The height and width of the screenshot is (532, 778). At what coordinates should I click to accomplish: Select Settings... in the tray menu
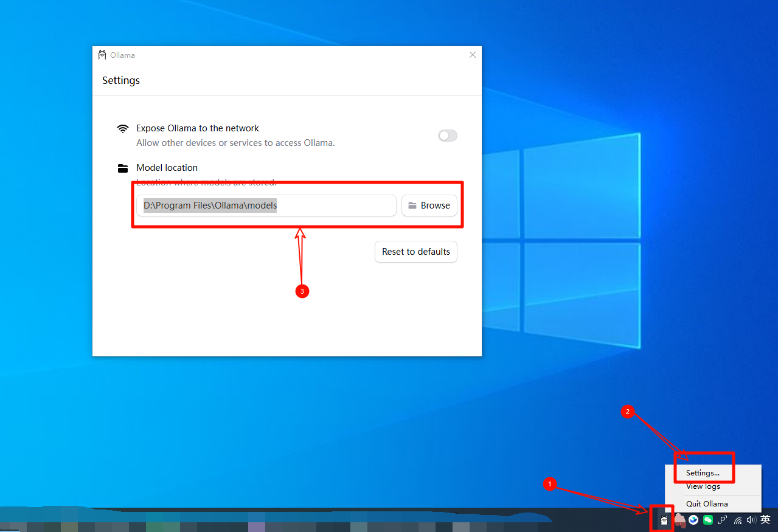(x=703, y=473)
